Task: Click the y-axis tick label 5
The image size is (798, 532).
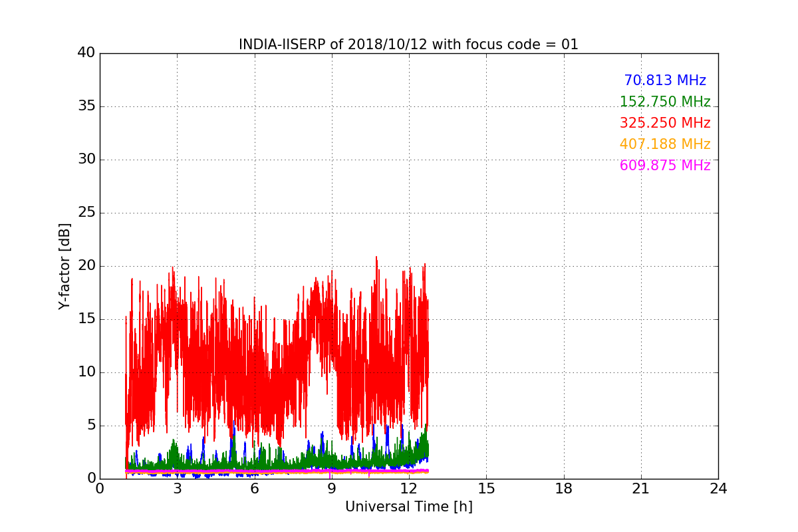Action: point(91,426)
